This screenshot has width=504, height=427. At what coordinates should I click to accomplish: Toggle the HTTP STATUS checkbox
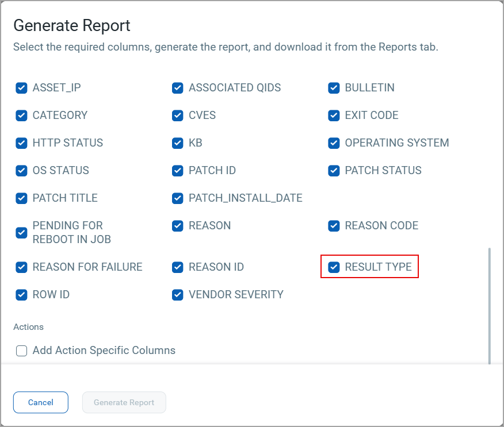point(21,143)
